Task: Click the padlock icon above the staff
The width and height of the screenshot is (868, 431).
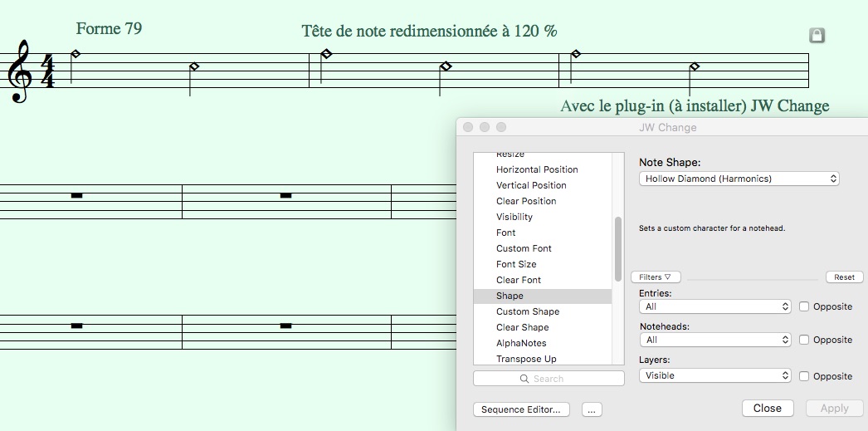Action: 817,35
